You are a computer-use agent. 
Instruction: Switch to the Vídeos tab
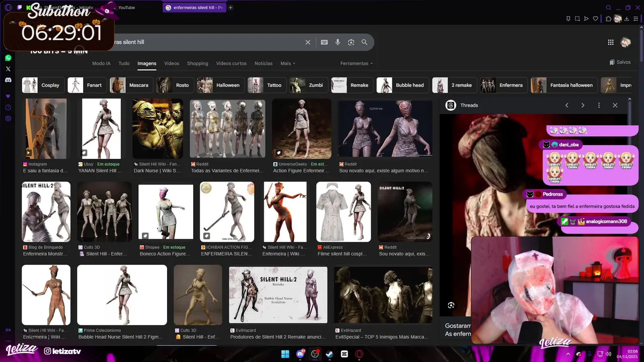172,63
